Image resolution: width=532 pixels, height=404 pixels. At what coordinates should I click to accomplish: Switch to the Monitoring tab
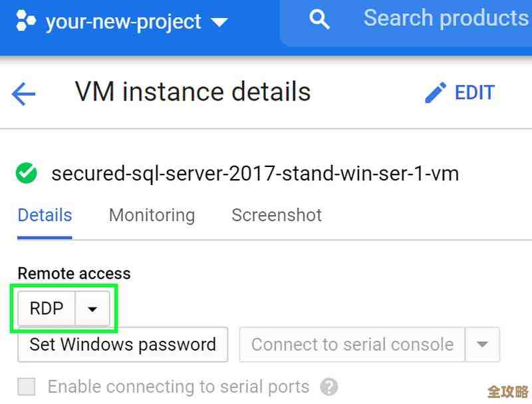coord(152,215)
